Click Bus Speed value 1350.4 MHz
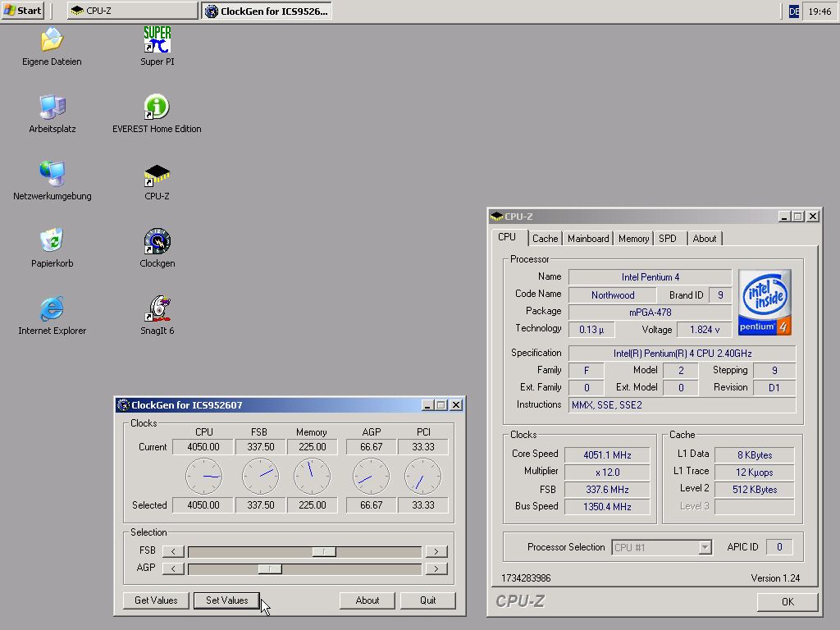Image resolution: width=840 pixels, height=630 pixels. pyautogui.click(x=607, y=506)
